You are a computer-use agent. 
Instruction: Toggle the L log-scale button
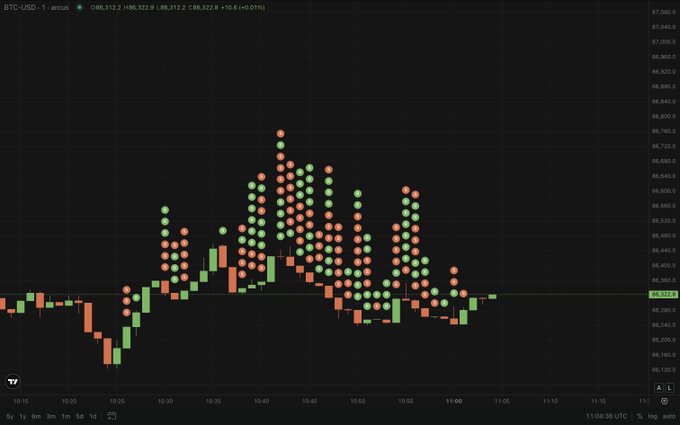point(670,388)
